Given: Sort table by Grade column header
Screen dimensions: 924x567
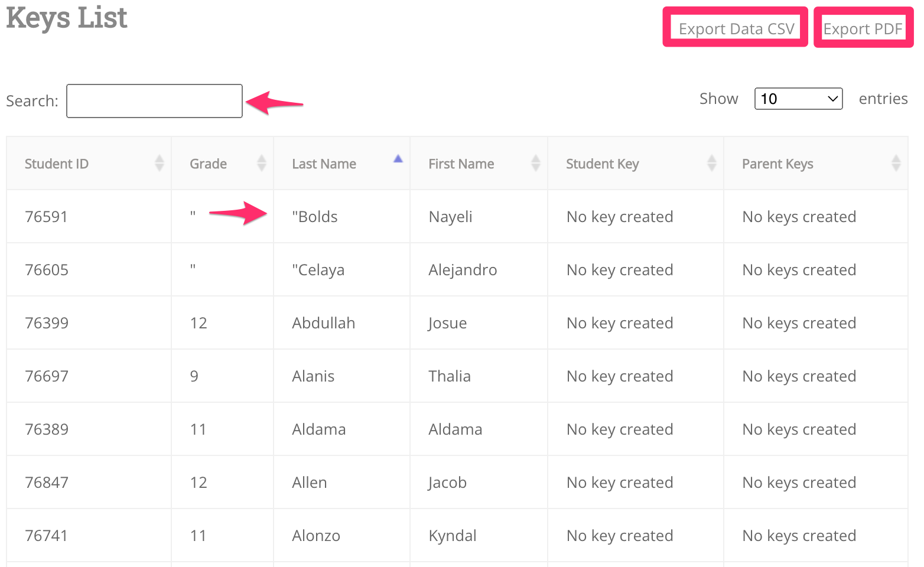Looking at the screenshot, I should tap(208, 164).
